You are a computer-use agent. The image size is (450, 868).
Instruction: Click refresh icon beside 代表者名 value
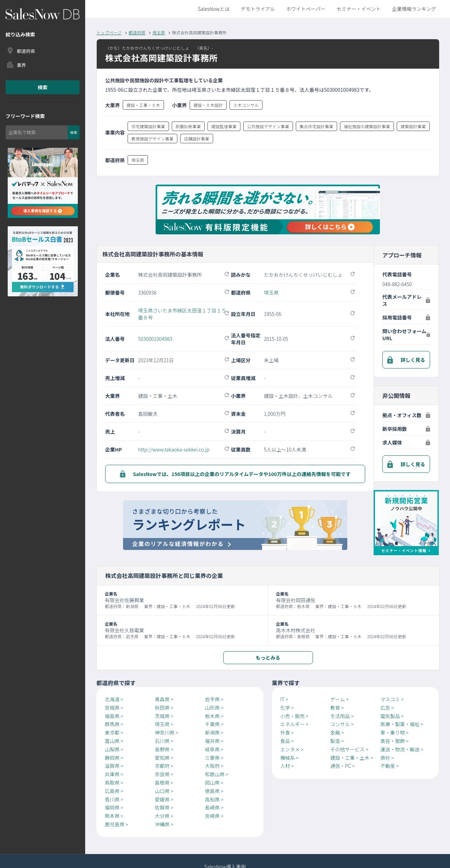227,413
